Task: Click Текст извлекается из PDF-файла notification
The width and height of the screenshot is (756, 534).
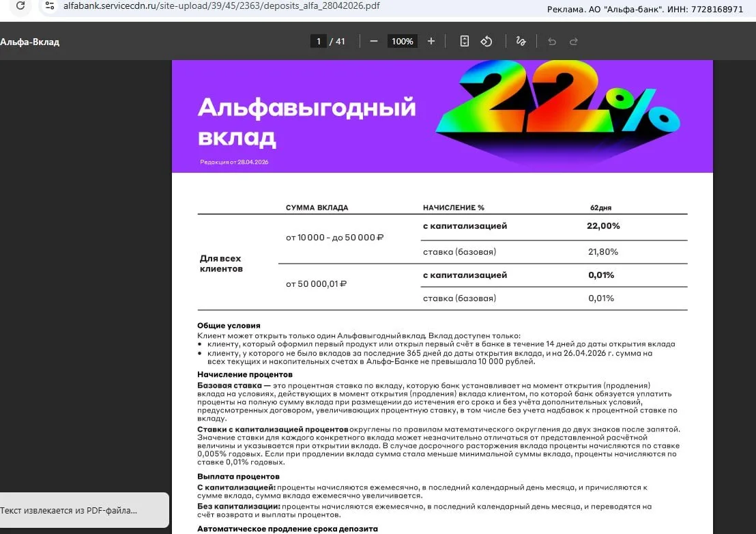Action: click(83, 510)
